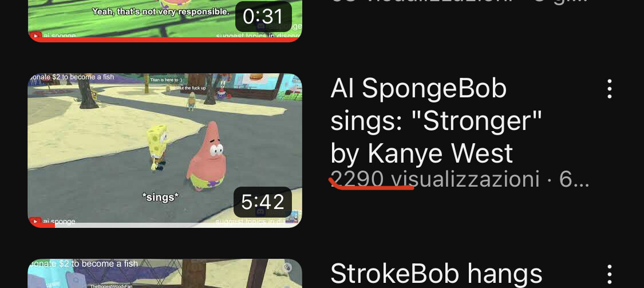The height and width of the screenshot is (288, 644).
Task: Open the top video with 0:31 duration
Action: 165,21
